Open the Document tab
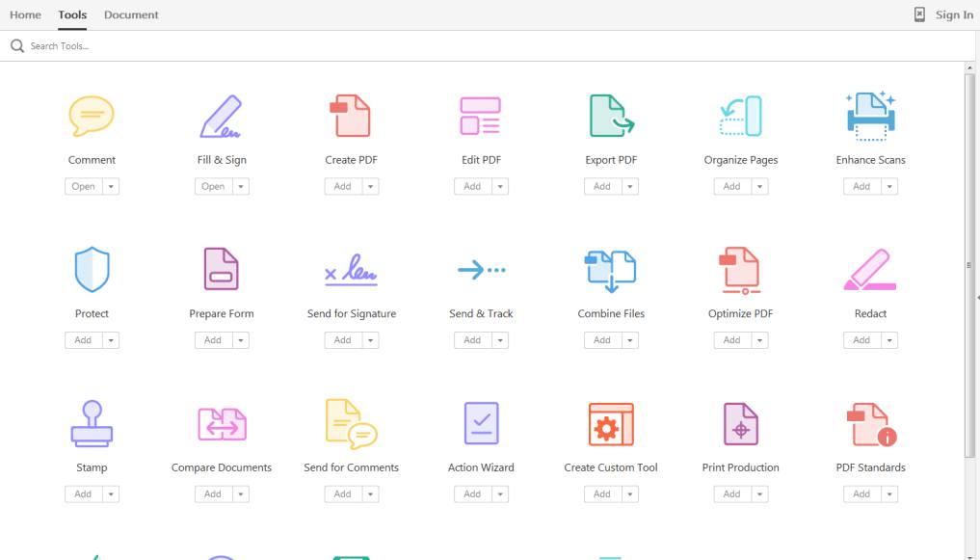Viewport: 980px width, 560px height. [131, 15]
